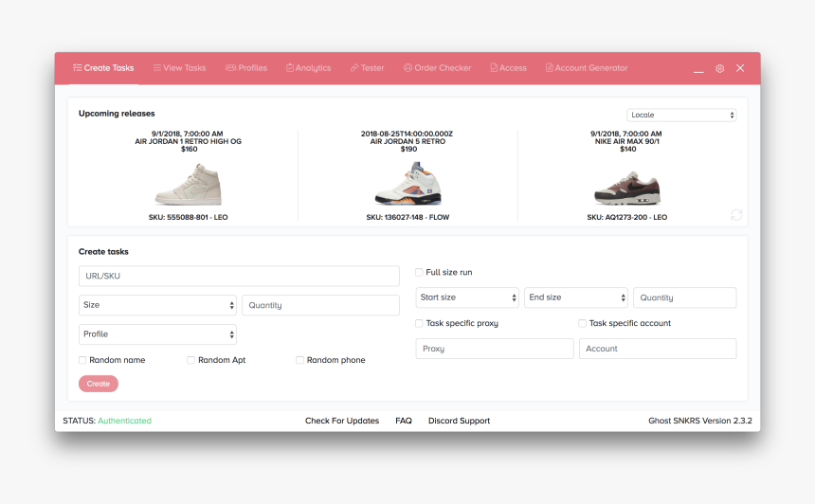Click SKU: 555088-801 - LEO text

coord(189,217)
